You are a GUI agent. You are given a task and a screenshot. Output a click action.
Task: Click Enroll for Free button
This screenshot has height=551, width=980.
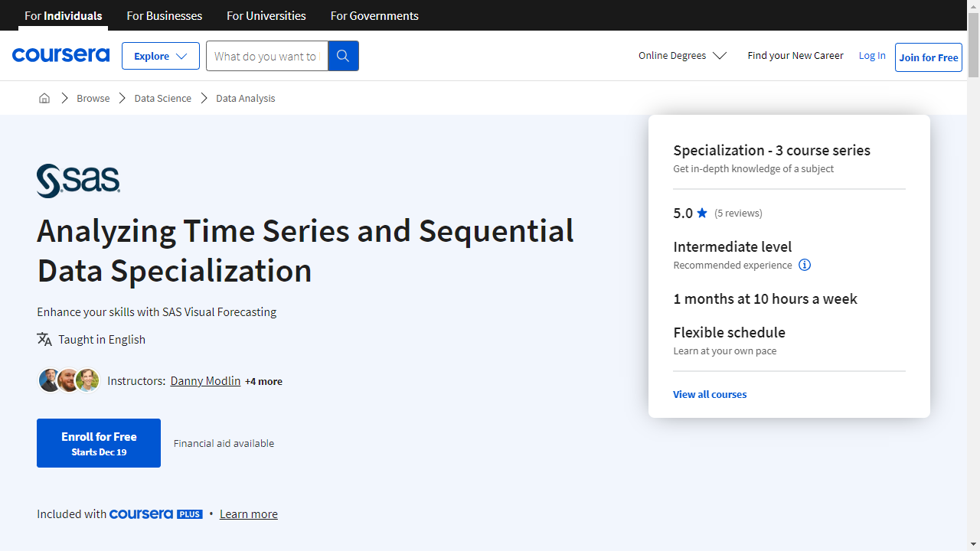99,443
